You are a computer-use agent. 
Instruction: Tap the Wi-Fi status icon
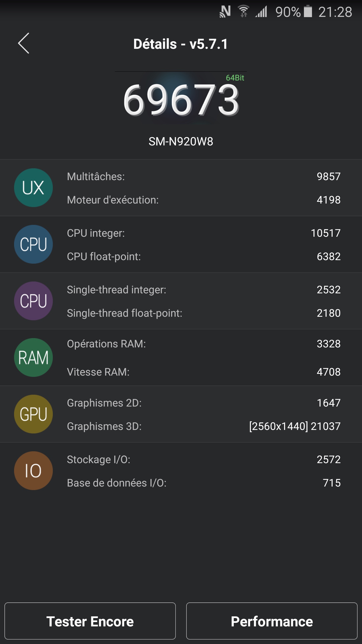pos(243,12)
